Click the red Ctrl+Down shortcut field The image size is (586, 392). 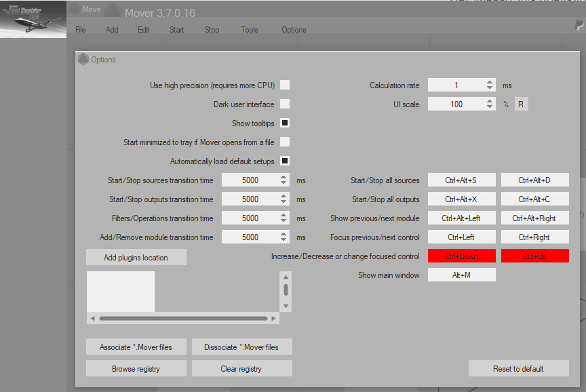click(461, 256)
